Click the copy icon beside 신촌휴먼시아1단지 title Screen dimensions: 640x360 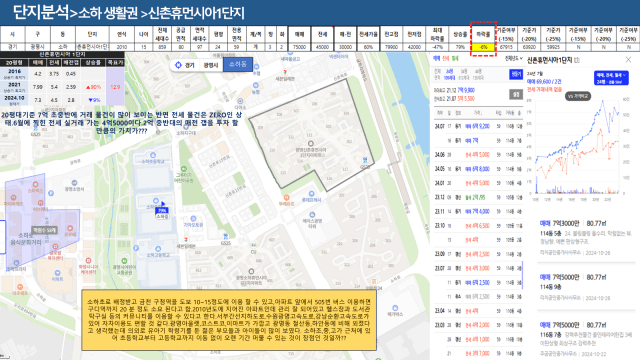tap(577, 60)
